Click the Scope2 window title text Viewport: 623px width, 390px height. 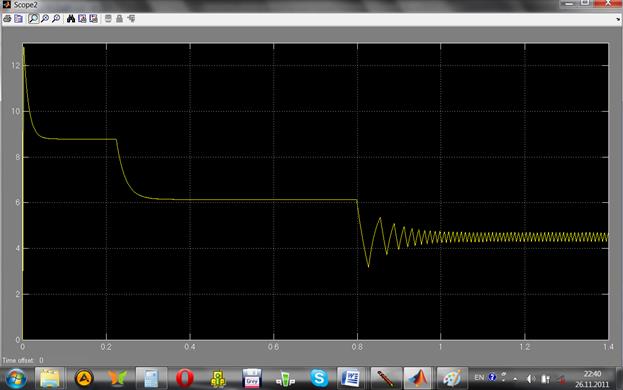25,5
